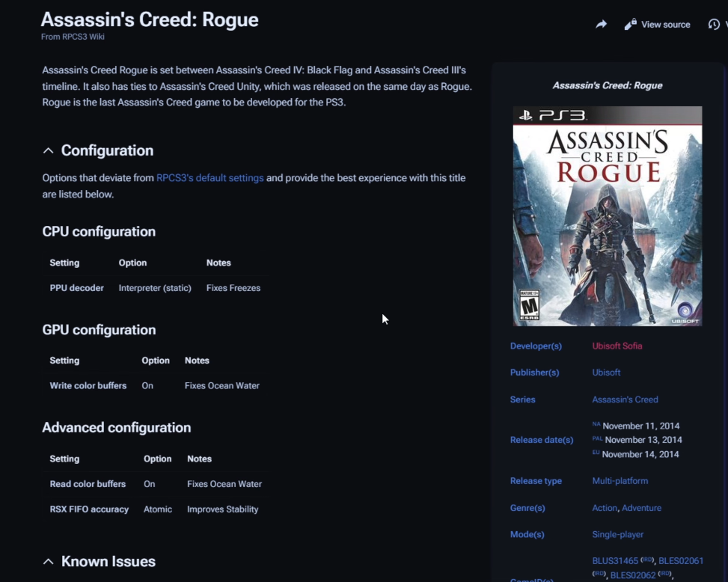Click the Genre(s) label in infobox
Screen dimensions: 728x582
[x=527, y=508]
